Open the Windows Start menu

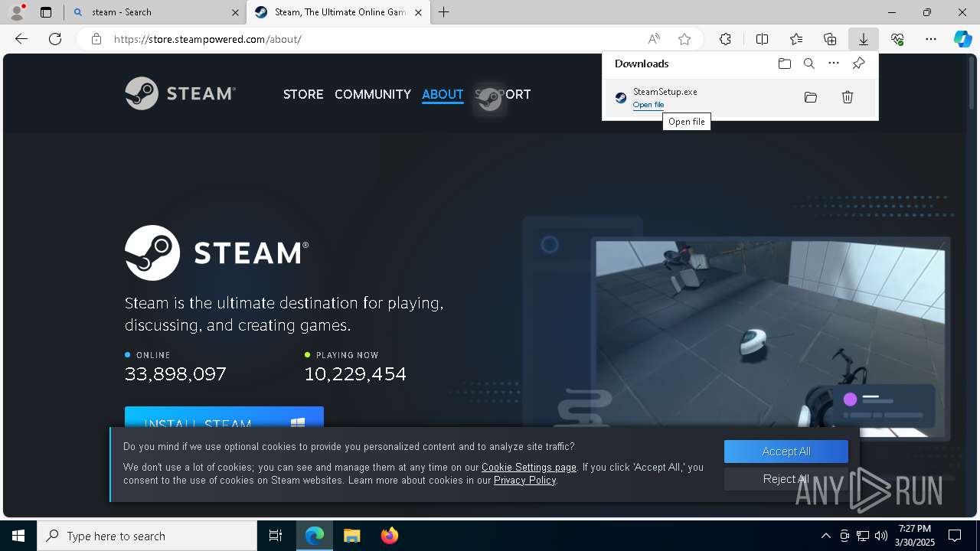pos(18,536)
